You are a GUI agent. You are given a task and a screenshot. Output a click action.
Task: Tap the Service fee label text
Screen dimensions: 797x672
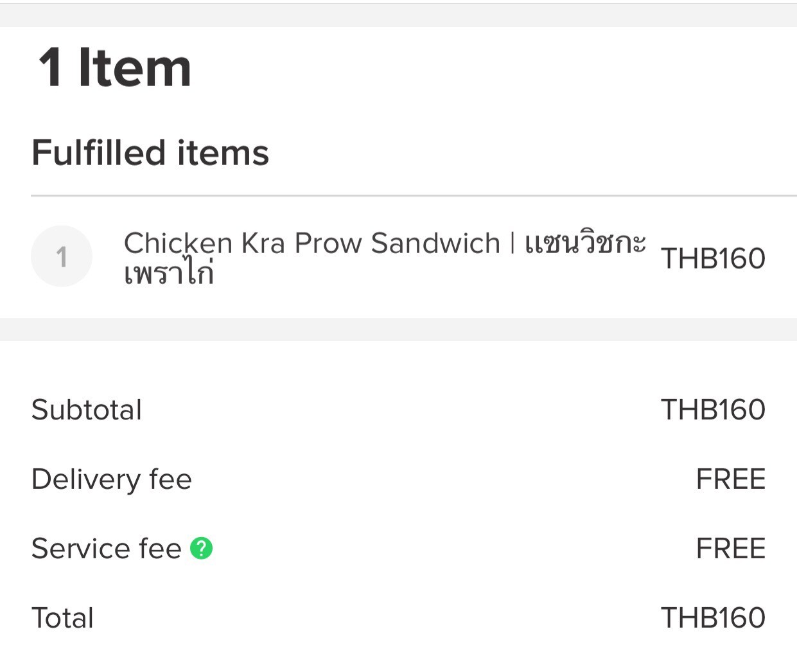(x=107, y=549)
